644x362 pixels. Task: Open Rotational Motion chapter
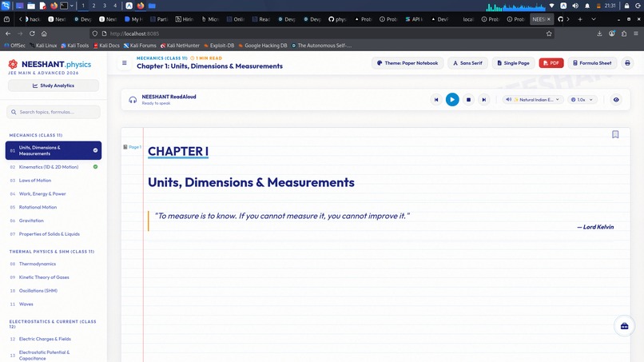pos(54,207)
